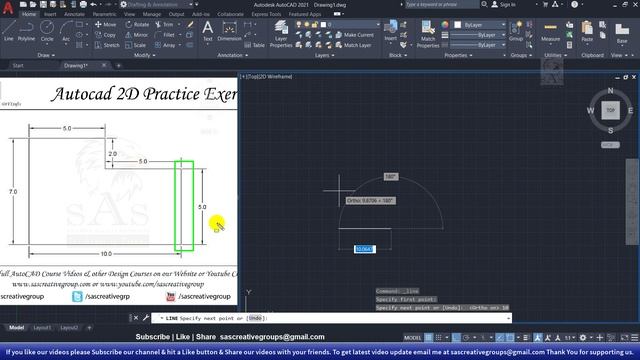The height and width of the screenshot is (360, 640).
Task: Open the Annotate ribbon tab
Action: [74, 14]
